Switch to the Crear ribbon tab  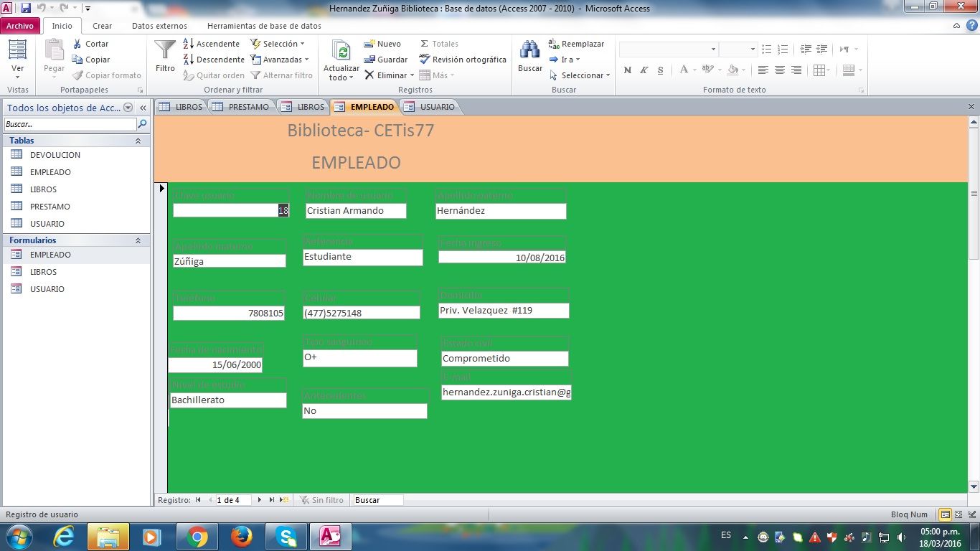click(102, 26)
